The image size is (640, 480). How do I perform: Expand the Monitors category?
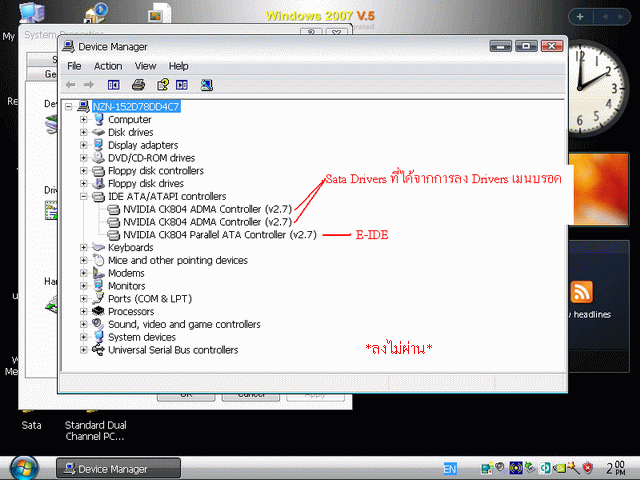[84, 286]
